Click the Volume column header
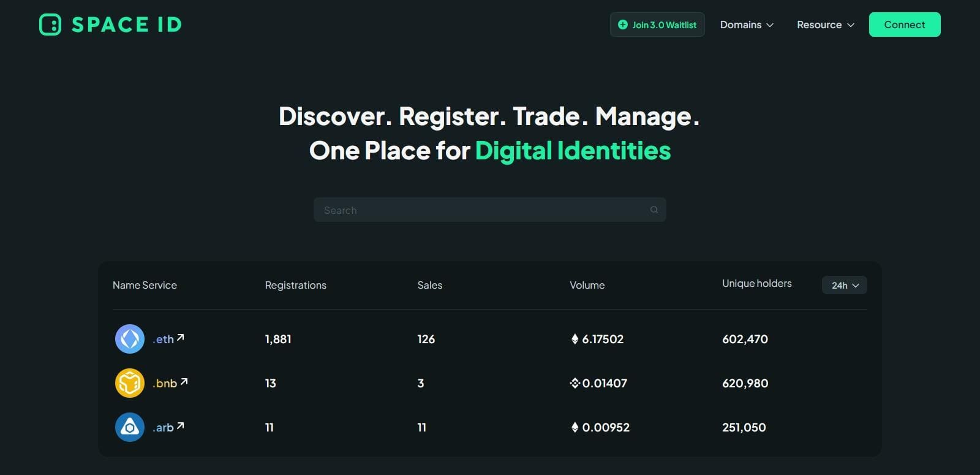Image resolution: width=980 pixels, height=475 pixels. [587, 285]
